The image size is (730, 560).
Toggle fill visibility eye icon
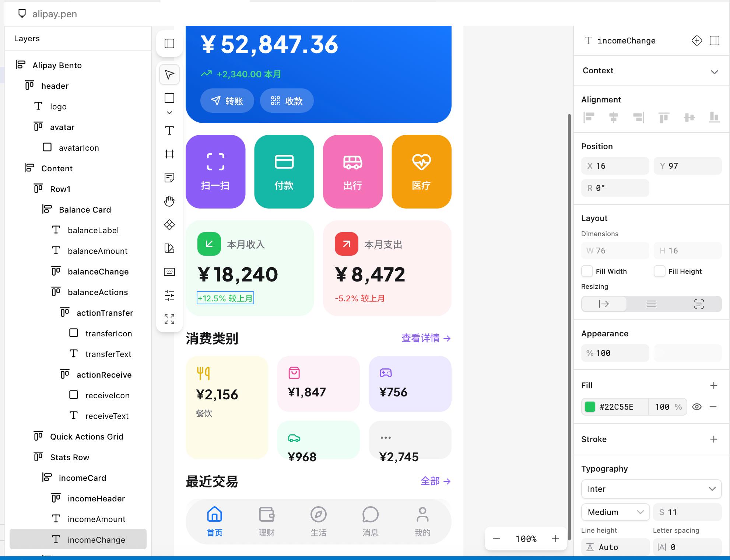point(696,407)
